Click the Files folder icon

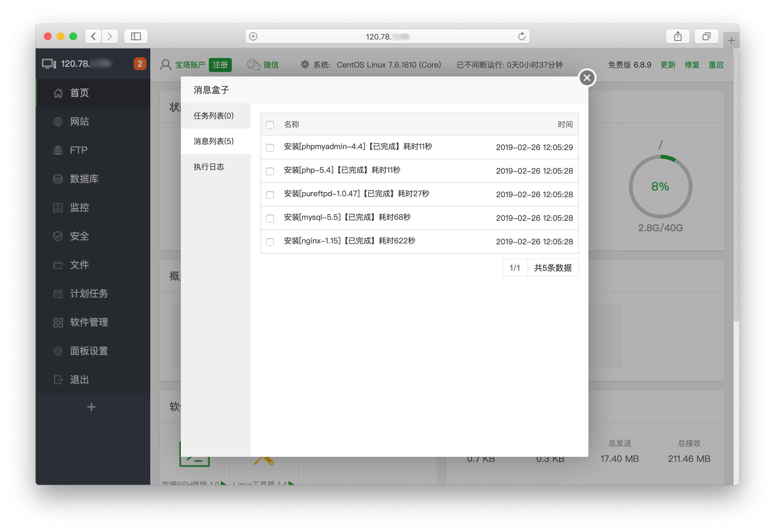point(58,265)
